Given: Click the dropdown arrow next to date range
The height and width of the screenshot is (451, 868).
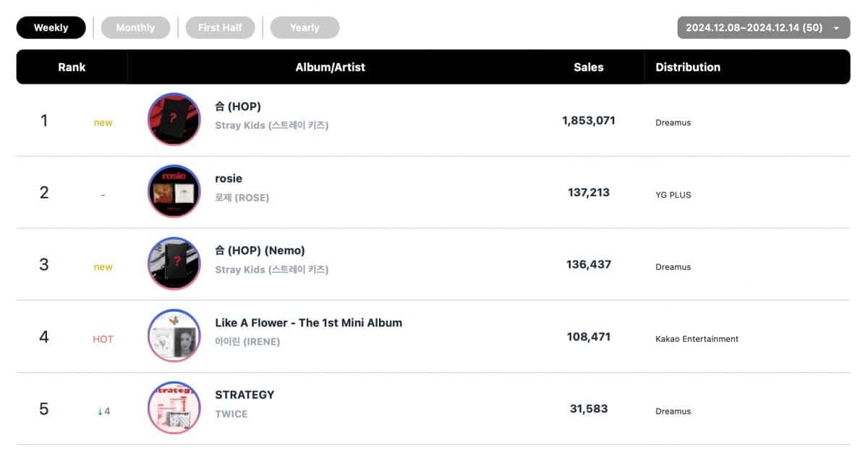Looking at the screenshot, I should pos(836,28).
